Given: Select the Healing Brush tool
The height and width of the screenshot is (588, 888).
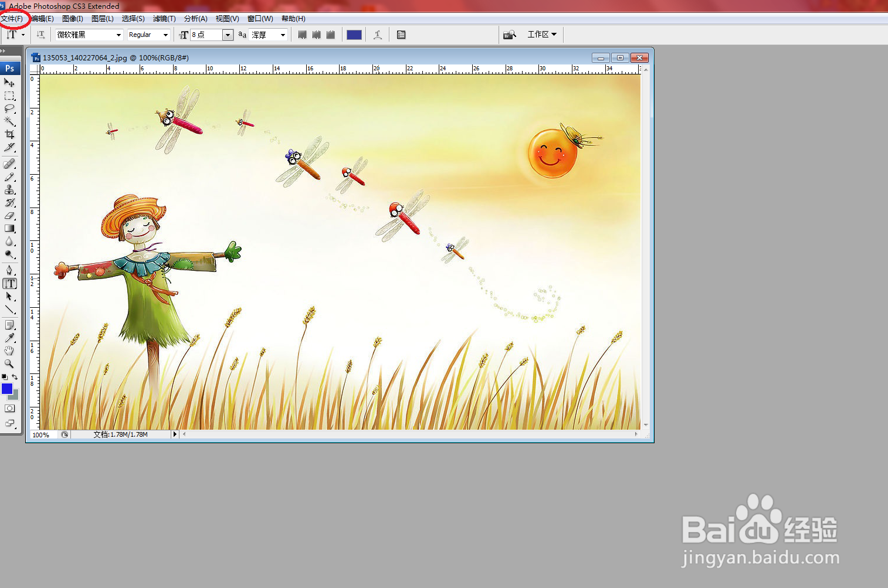Looking at the screenshot, I should [x=9, y=164].
